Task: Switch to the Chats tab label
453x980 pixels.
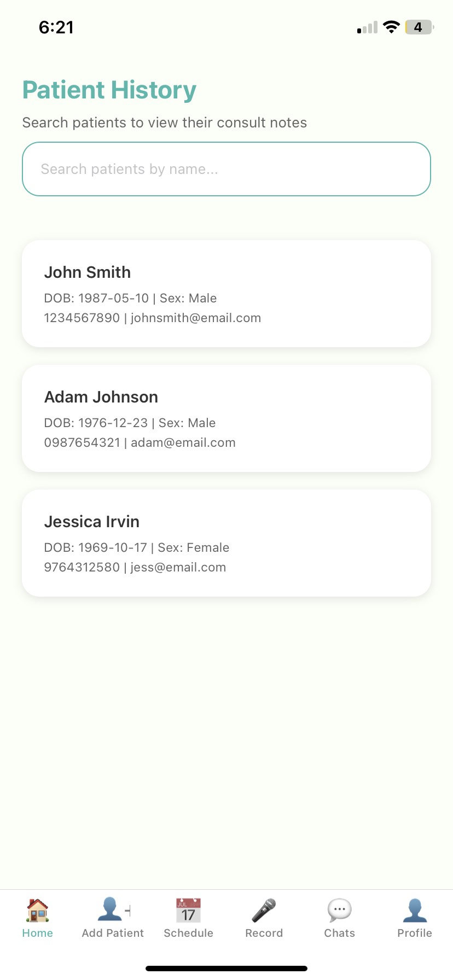Action: coord(339,933)
